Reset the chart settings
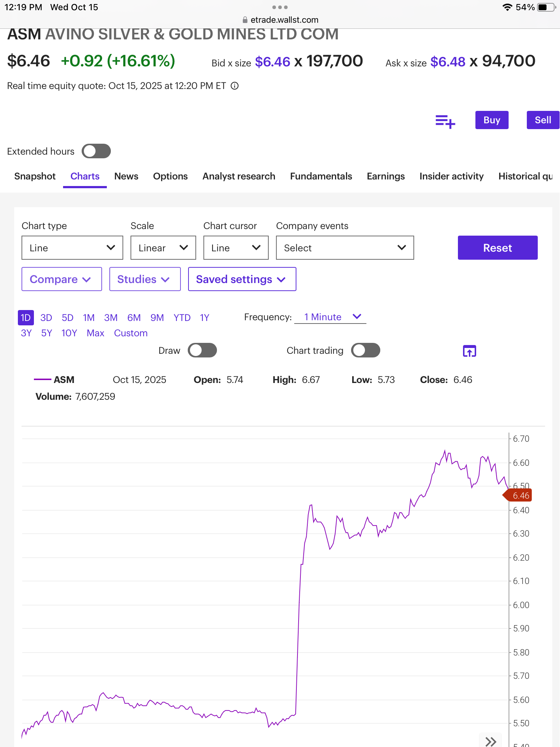This screenshot has height=747, width=560. click(498, 248)
